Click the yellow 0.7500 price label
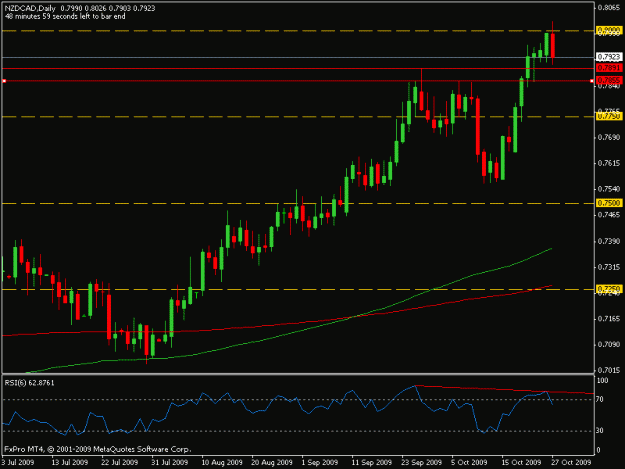 [x=609, y=203]
